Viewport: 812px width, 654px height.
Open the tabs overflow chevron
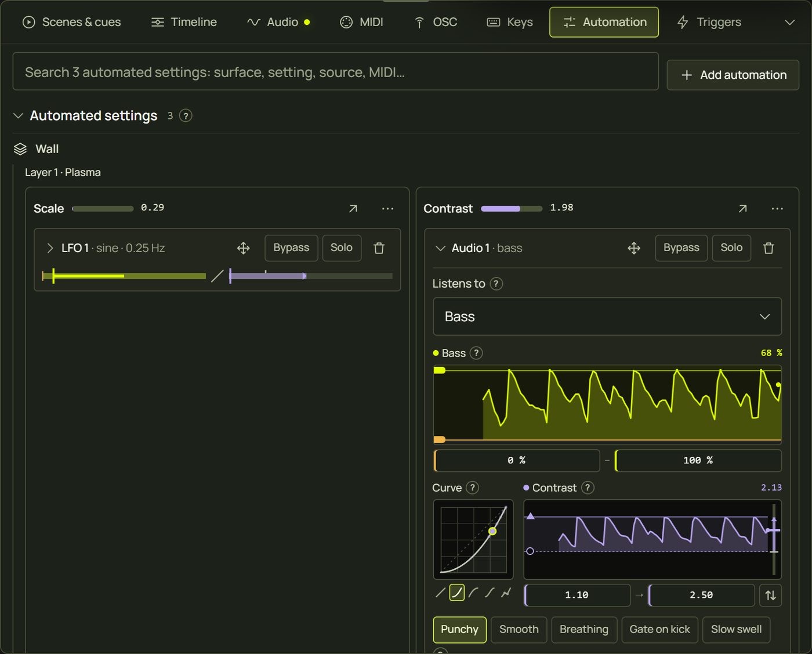pos(789,23)
